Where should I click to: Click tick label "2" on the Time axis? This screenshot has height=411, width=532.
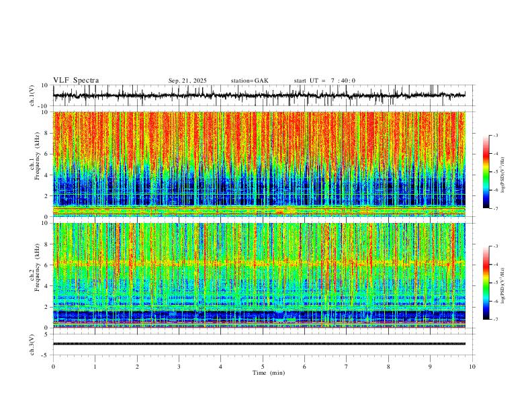[137, 367]
